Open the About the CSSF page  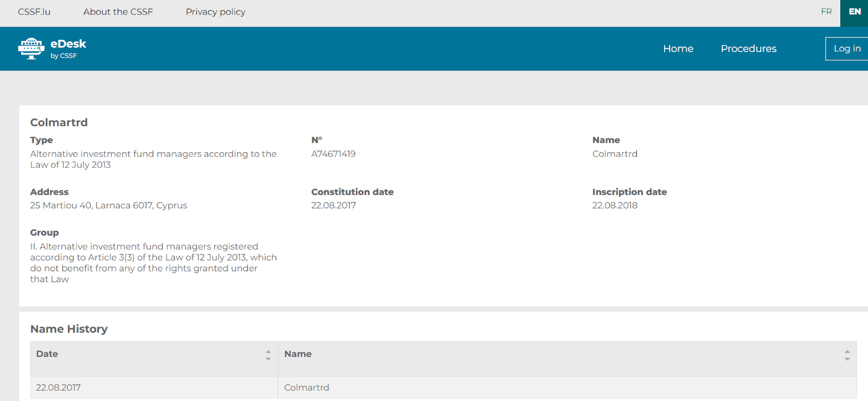(118, 12)
